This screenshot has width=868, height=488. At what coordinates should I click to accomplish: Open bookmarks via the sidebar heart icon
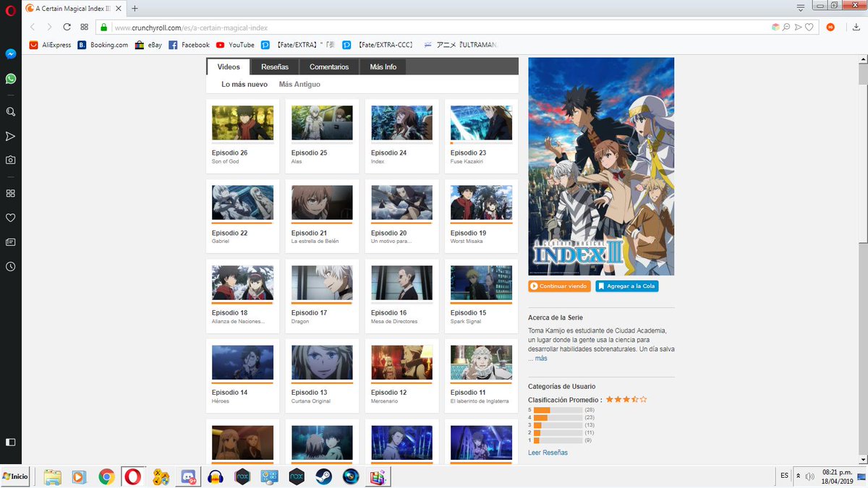click(x=11, y=218)
